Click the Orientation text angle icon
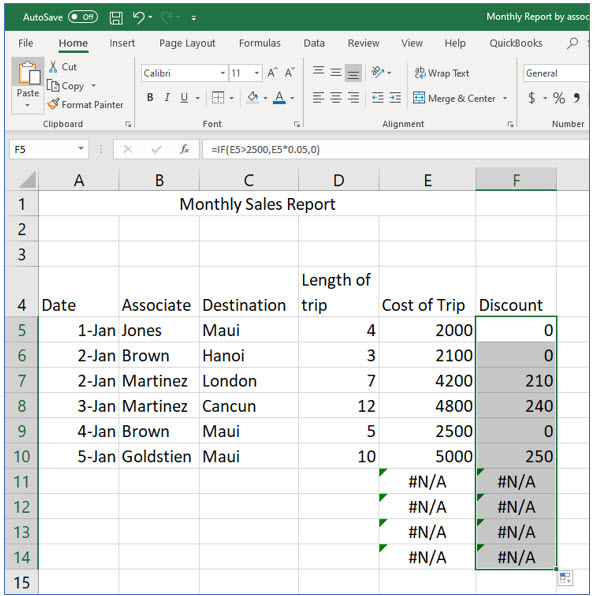The height and width of the screenshot is (596, 598). 378,72
